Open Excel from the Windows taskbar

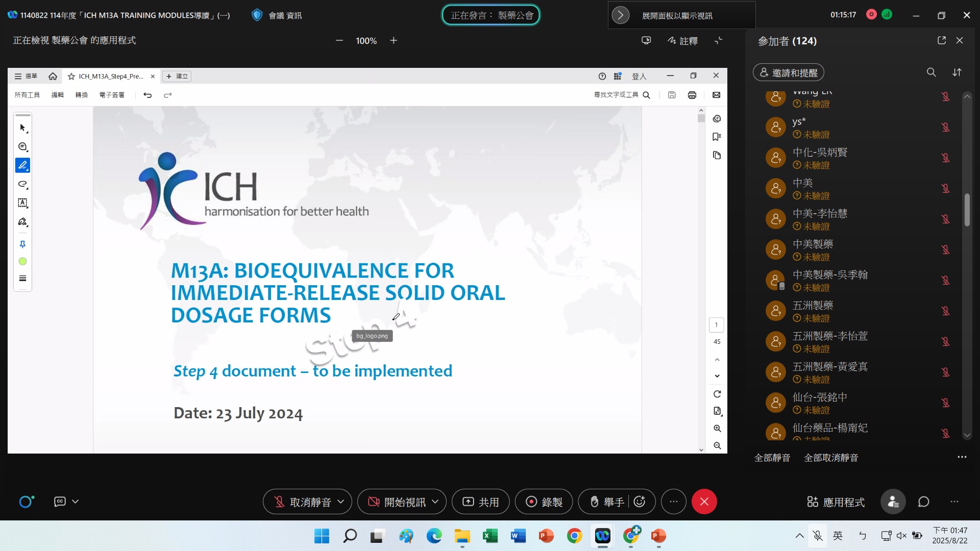489,536
